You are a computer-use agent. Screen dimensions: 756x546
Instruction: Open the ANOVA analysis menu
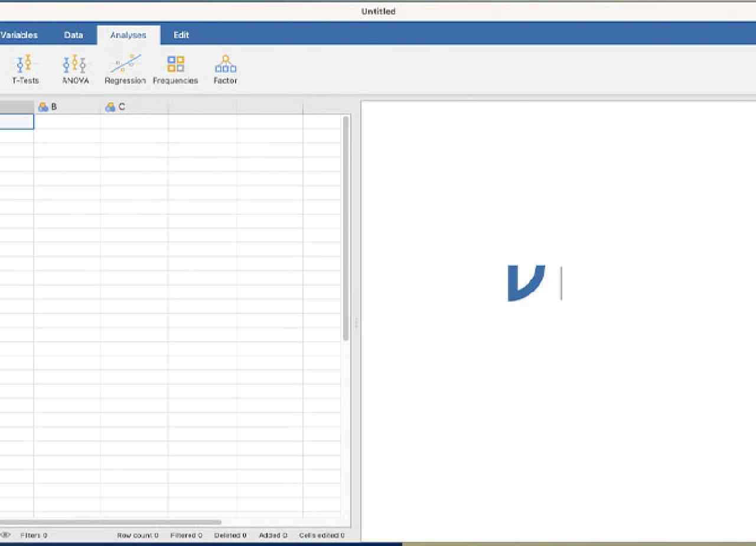point(75,70)
